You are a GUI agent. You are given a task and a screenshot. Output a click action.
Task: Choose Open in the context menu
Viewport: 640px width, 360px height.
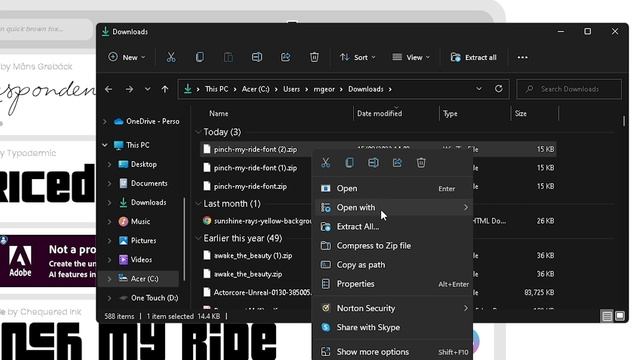(x=394, y=189)
